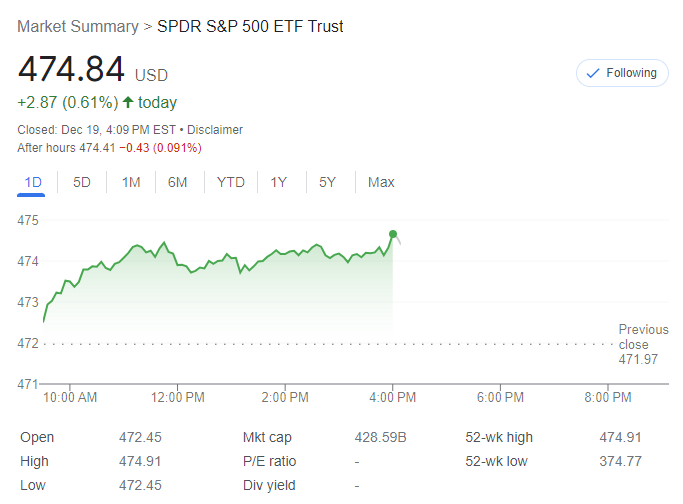This screenshot has width=683, height=504.
Task: Click the Following checkmark icon
Action: [x=593, y=73]
